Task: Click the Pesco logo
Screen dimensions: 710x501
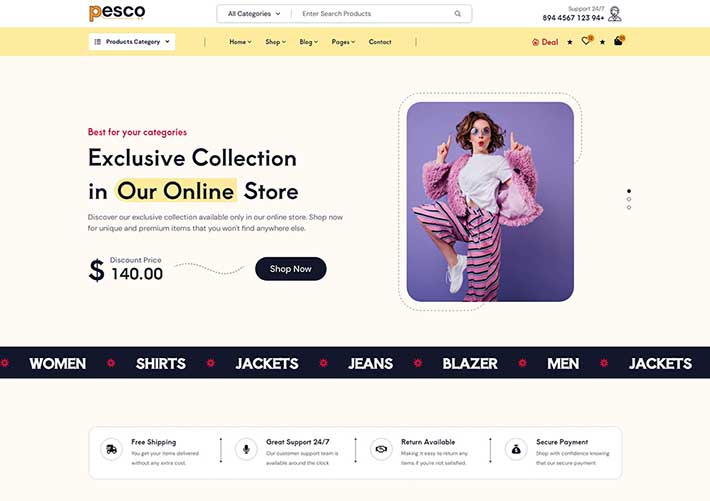Action: pyautogui.click(x=117, y=13)
